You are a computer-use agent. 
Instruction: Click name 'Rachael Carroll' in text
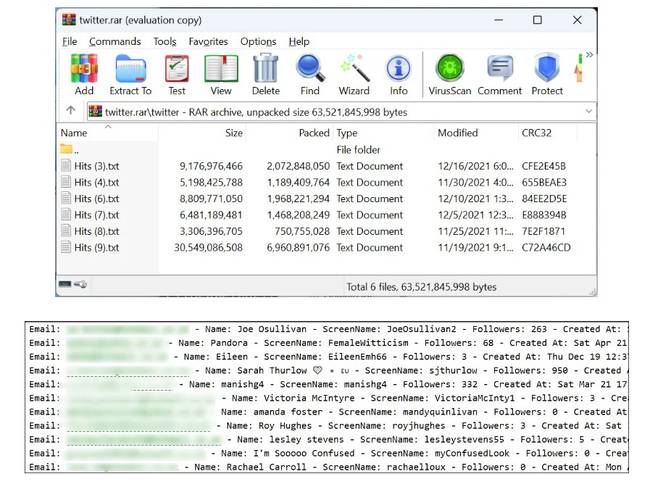pyautogui.click(x=267, y=467)
